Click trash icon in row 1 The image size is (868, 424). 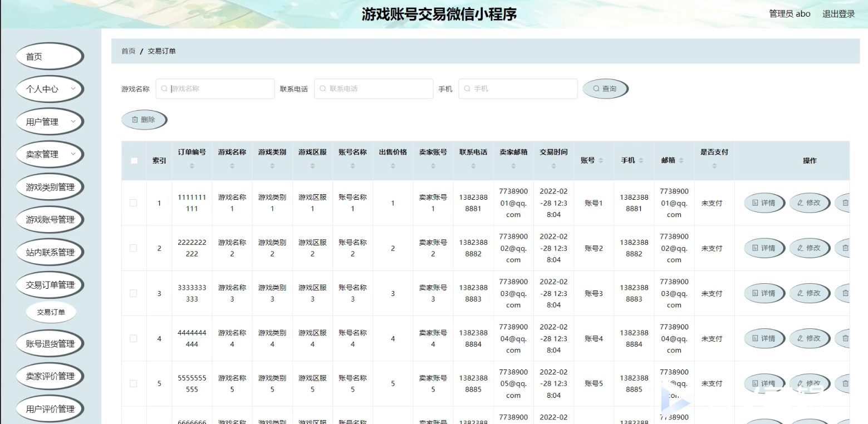pos(845,203)
